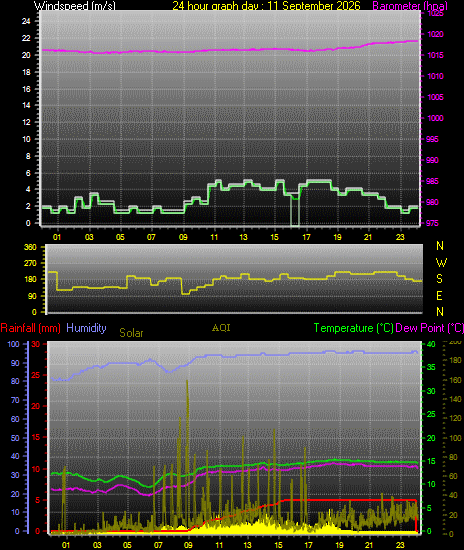Click hour '21' on the bottom chart time axis

[369, 545]
